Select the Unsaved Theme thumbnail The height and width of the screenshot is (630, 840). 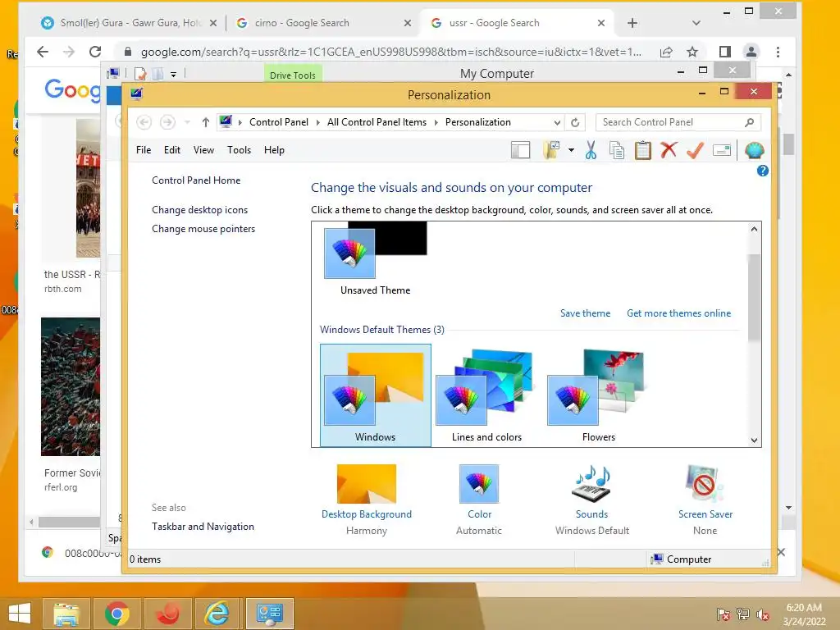pos(375,259)
